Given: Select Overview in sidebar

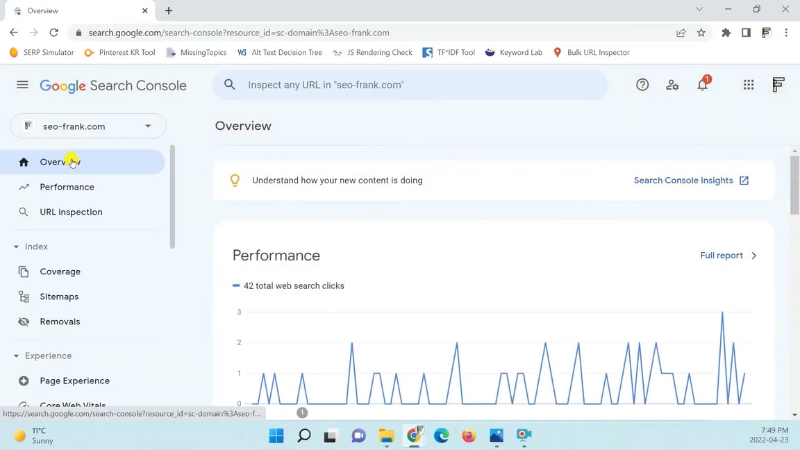Looking at the screenshot, I should coord(82,162).
